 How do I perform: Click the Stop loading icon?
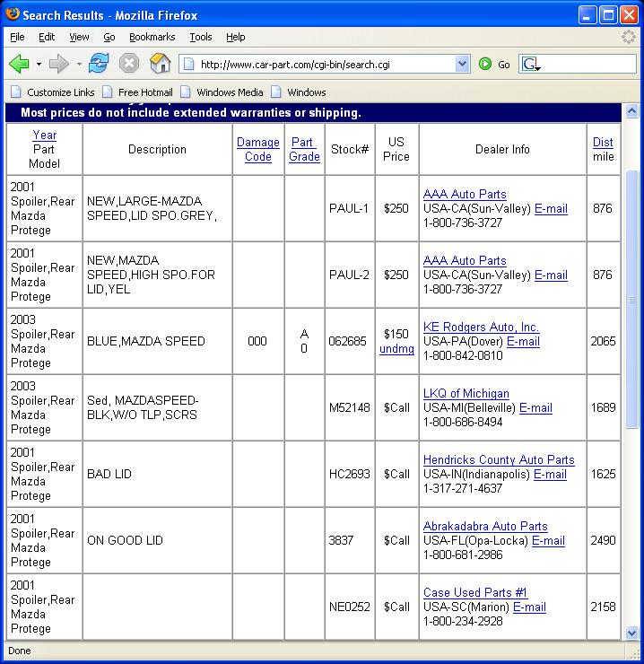pyautogui.click(x=129, y=64)
